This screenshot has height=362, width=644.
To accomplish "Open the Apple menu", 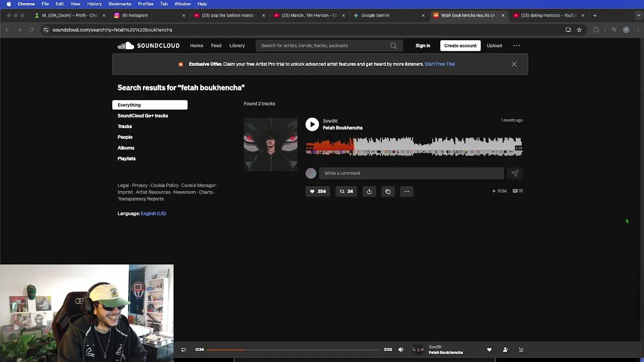I will pyautogui.click(x=9, y=4).
